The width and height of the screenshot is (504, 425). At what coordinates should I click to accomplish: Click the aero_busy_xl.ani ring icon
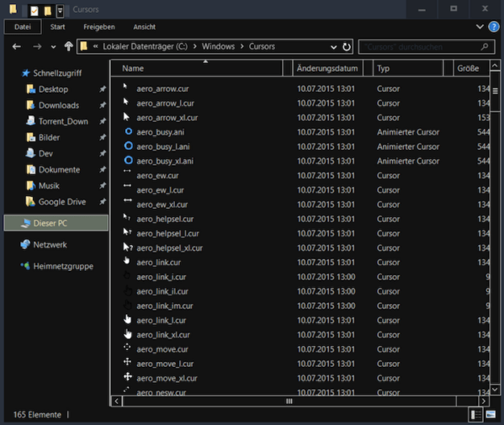128,160
